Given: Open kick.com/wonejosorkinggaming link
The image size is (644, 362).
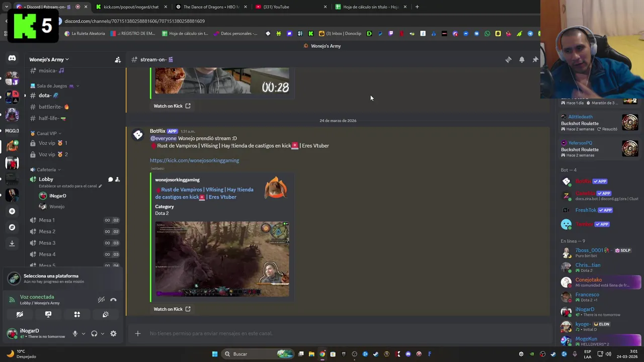Looking at the screenshot, I should [194, 160].
